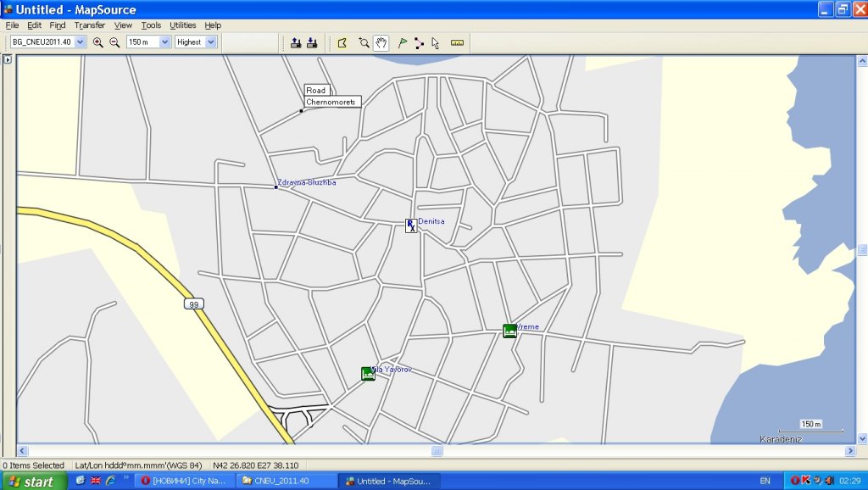This screenshot has height=490, width=868.
Task: Click the Zoom Out magnifier icon
Action: pos(114,42)
